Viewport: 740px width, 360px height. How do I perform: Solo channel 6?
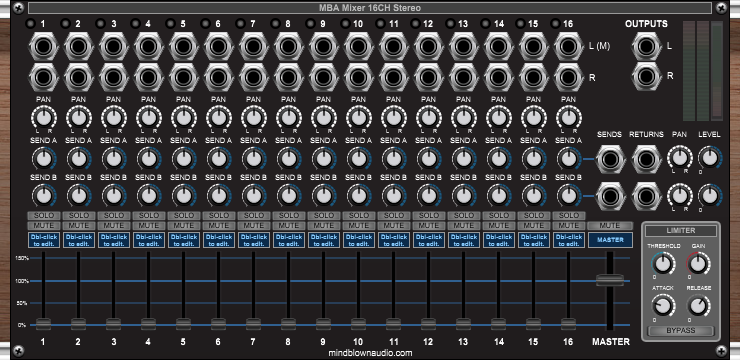pyautogui.click(x=219, y=216)
